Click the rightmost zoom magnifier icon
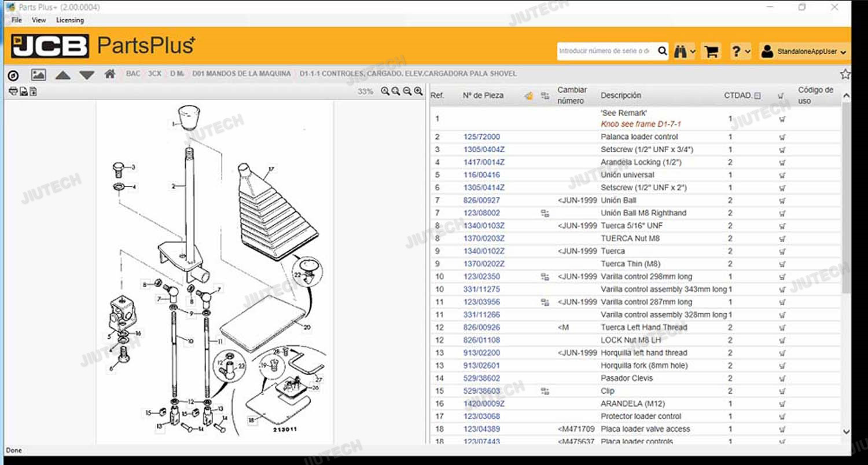This screenshot has height=465, width=868. coord(418,91)
